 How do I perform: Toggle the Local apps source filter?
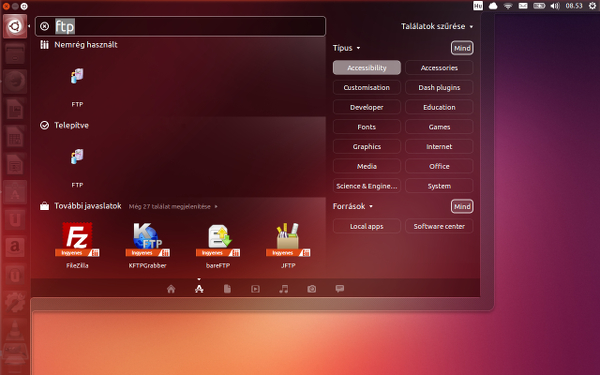tap(367, 226)
